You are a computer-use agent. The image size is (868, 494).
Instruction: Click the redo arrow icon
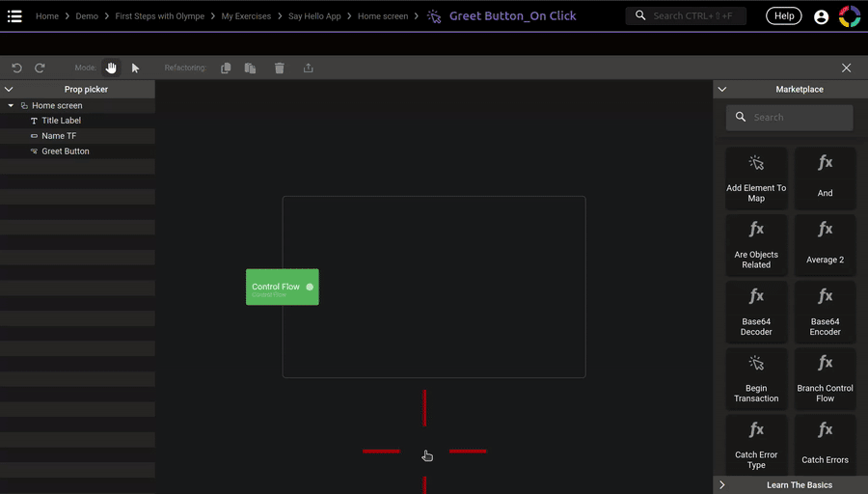40,69
